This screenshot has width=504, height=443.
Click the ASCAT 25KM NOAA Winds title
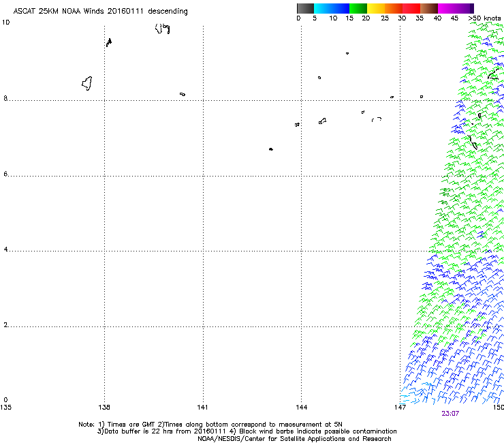tap(100, 11)
